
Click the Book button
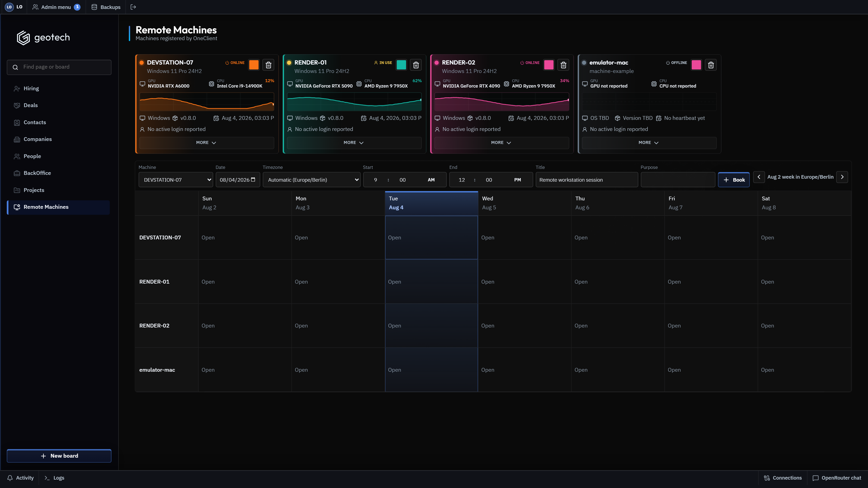[x=734, y=180]
